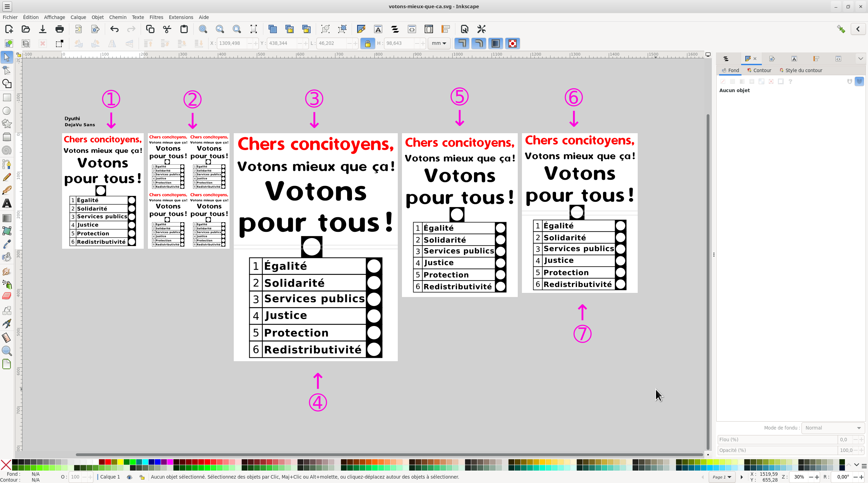Viewport: 868px width, 483px height.
Task: Click the Print document icon
Action: click(x=60, y=29)
